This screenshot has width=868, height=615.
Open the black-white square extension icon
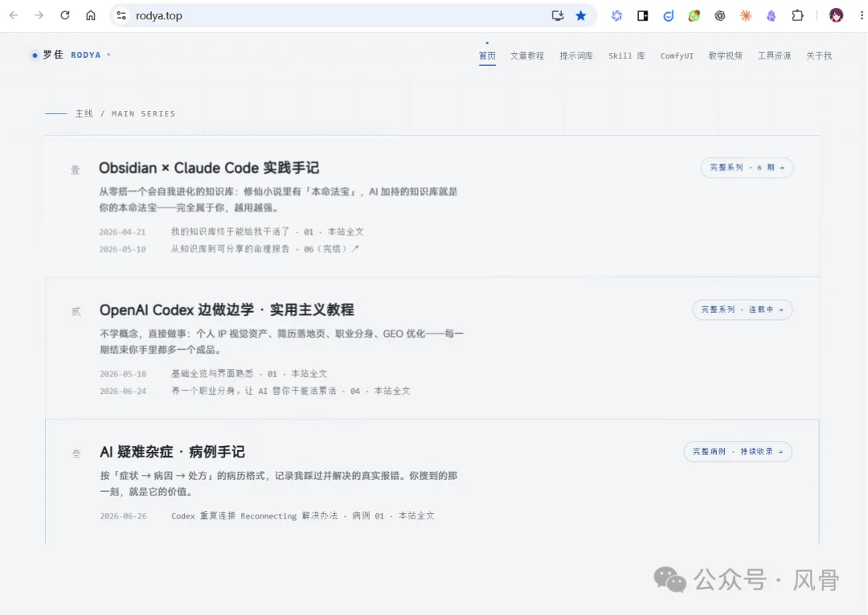point(643,15)
